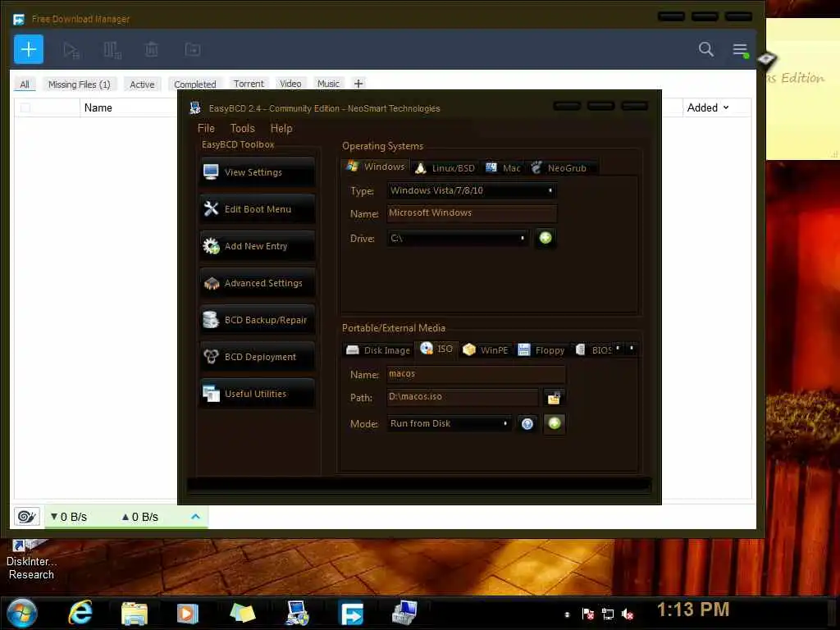Click move to folder icon in Free Download Manager

click(x=192, y=50)
